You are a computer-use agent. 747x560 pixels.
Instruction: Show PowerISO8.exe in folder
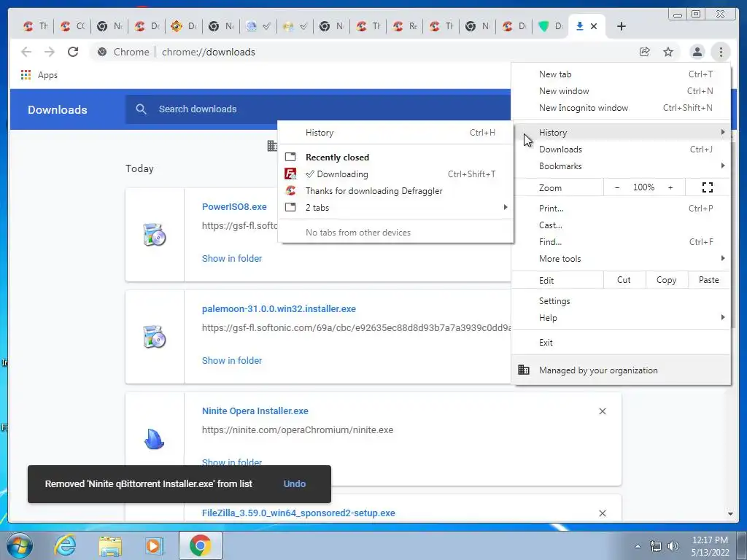[x=232, y=259]
